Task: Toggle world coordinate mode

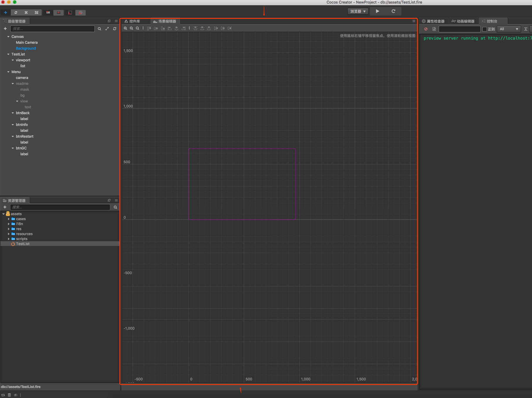Action: (x=80, y=13)
